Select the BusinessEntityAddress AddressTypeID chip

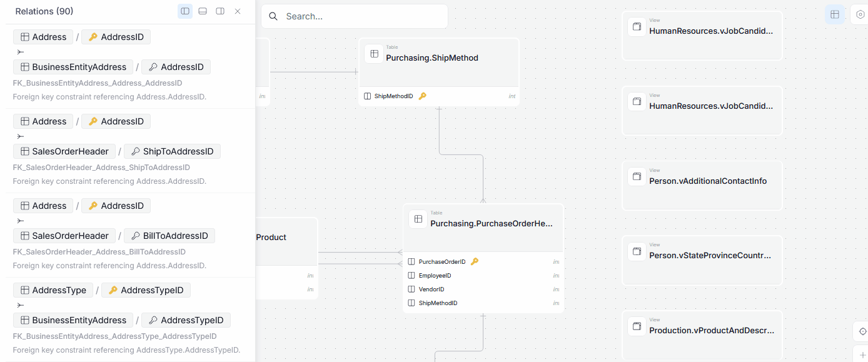[x=186, y=320]
